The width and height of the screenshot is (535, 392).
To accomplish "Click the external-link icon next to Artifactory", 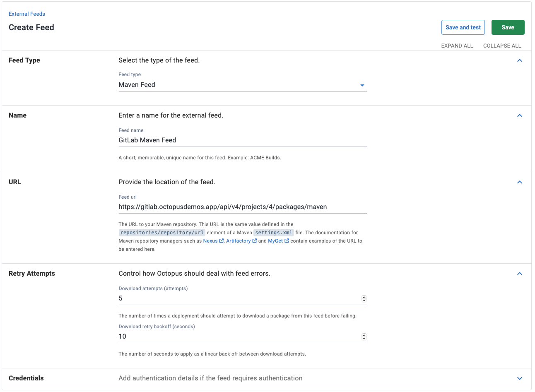I will (255, 241).
